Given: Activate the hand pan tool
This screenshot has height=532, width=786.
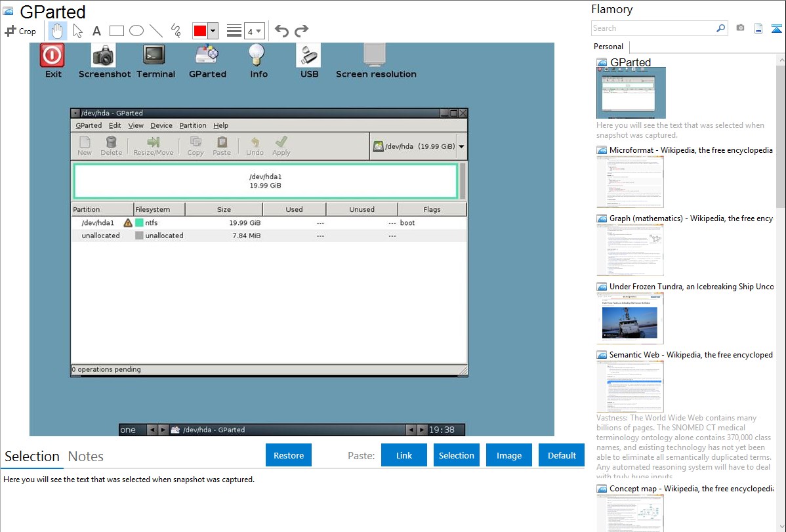Looking at the screenshot, I should tap(57, 31).
